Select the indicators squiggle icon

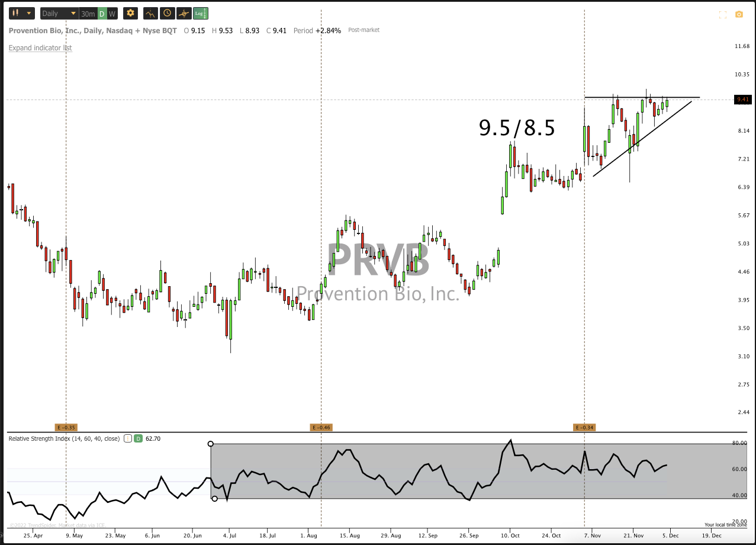pos(150,13)
